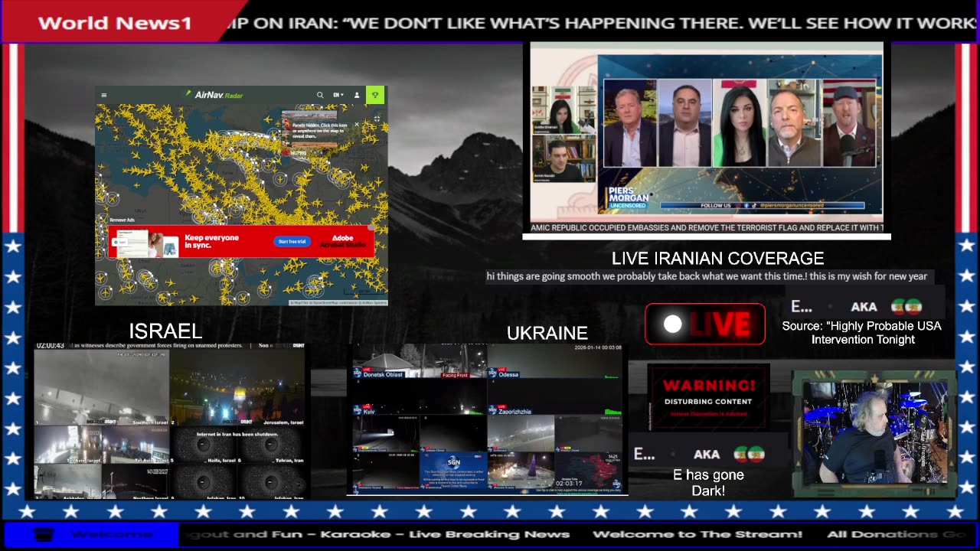Click the green trophy button in AirNav
Screen dimensions: 980x551
pyautogui.click(x=375, y=95)
